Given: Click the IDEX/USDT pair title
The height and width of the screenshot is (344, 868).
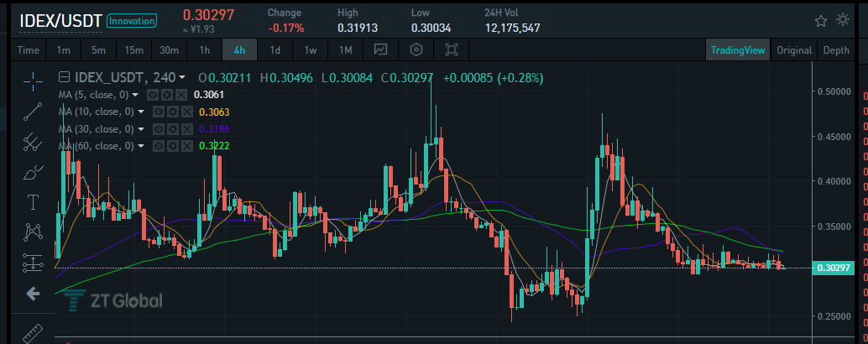Looking at the screenshot, I should pyautogui.click(x=61, y=21).
